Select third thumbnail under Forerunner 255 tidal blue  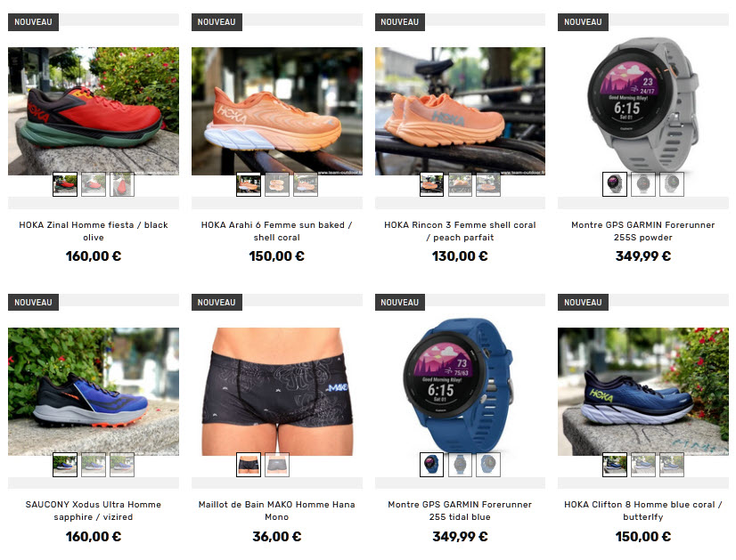point(488,465)
